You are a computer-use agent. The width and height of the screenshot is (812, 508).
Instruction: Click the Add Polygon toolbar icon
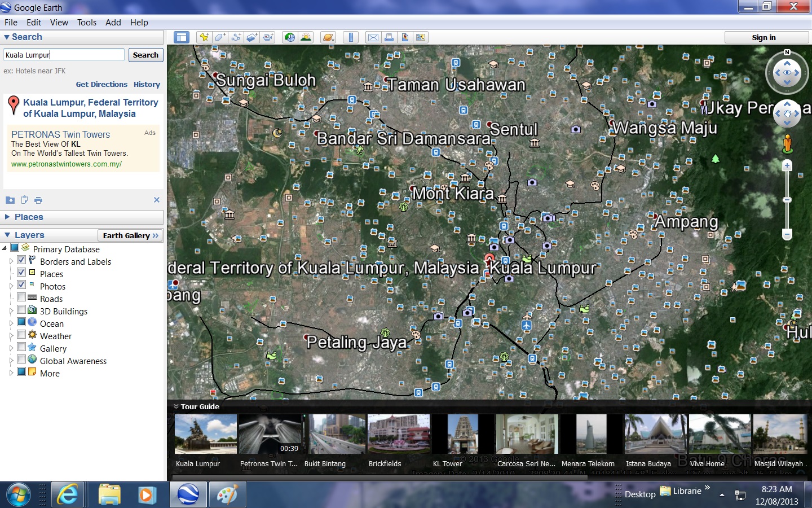click(220, 37)
